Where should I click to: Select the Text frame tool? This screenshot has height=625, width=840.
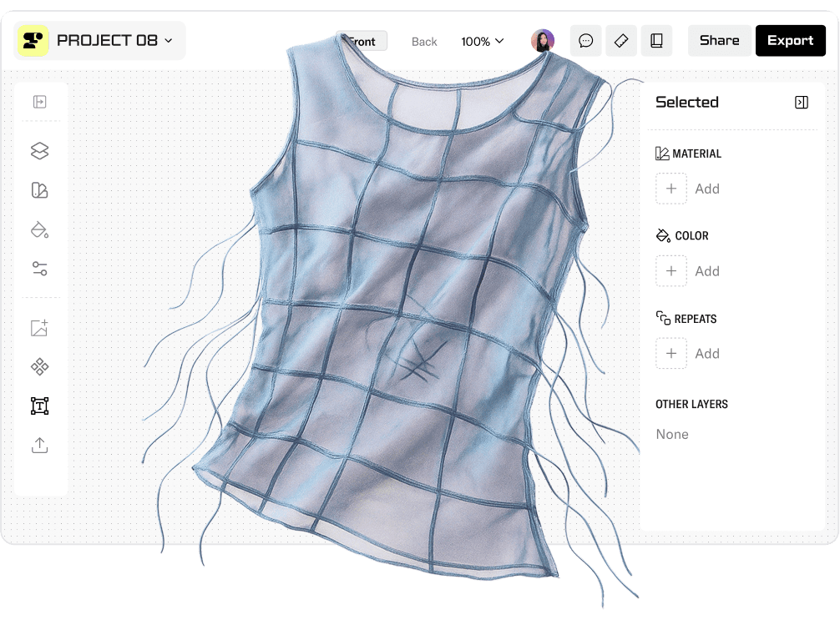pyautogui.click(x=39, y=406)
